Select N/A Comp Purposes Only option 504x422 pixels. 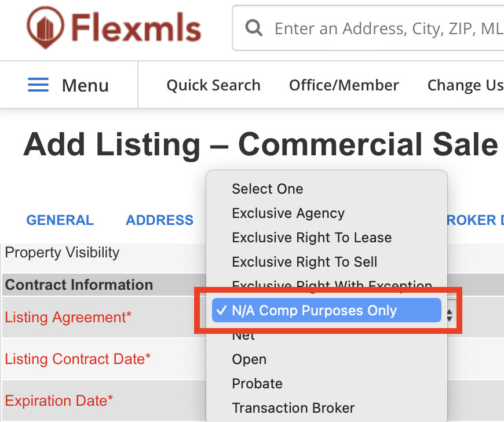click(314, 311)
